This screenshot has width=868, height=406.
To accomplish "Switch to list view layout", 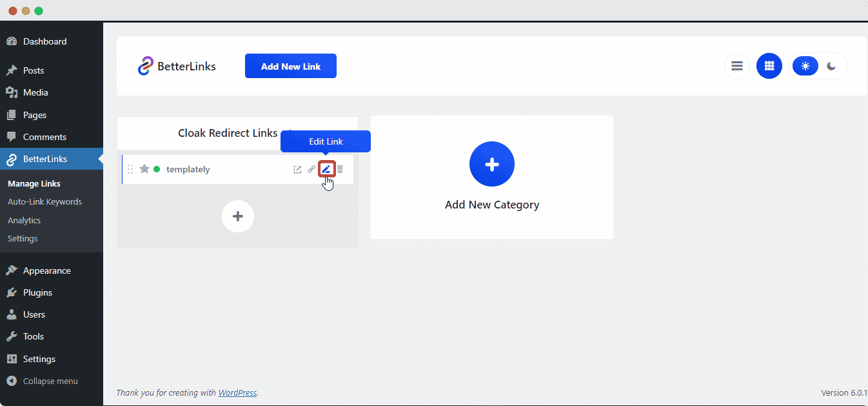I will coord(736,65).
